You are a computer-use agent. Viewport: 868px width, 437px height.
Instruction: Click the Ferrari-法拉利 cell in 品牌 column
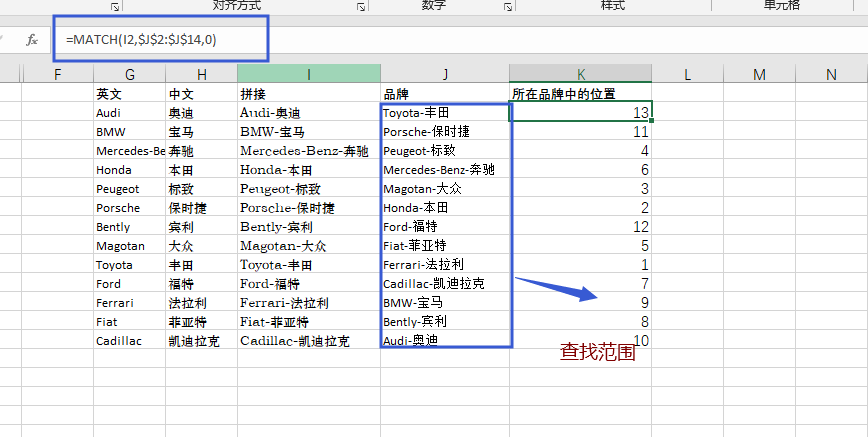(445, 265)
